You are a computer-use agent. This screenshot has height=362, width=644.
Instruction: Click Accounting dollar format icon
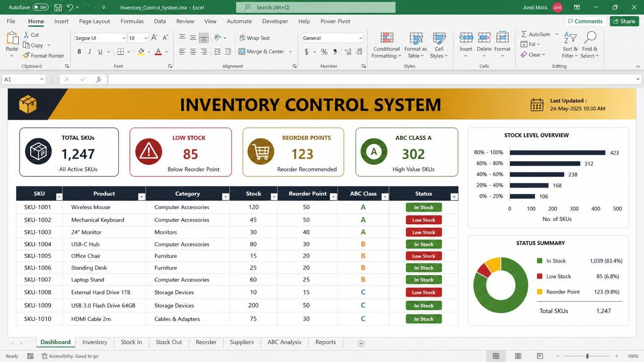[x=306, y=52]
